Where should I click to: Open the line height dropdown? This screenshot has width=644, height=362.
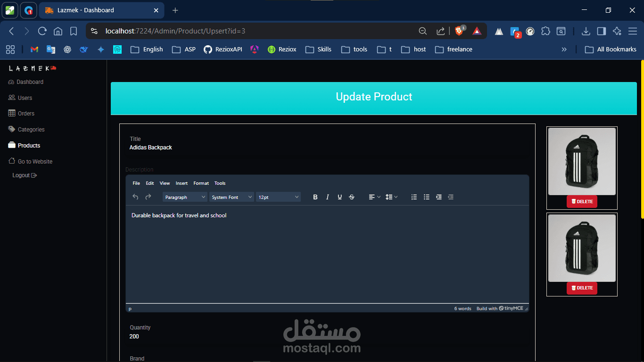391,197
